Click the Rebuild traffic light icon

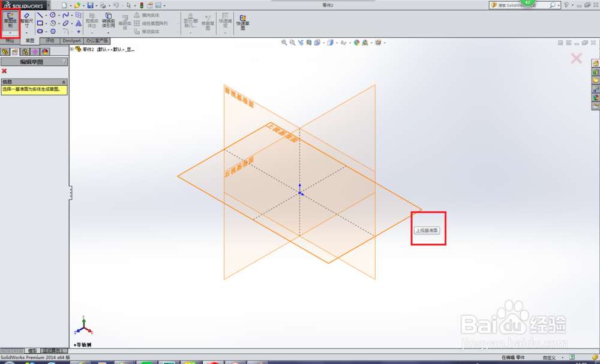tap(142, 5)
